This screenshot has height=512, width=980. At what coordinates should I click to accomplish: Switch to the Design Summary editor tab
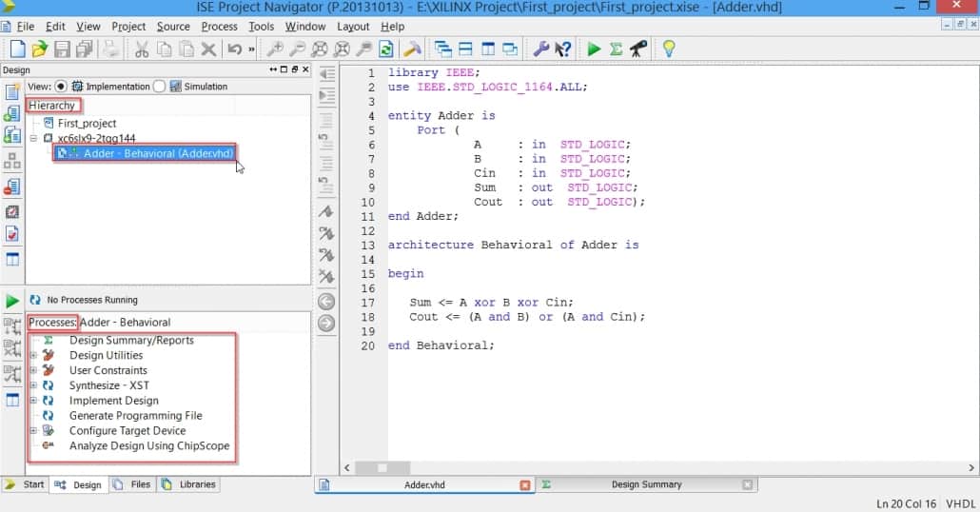(646, 484)
